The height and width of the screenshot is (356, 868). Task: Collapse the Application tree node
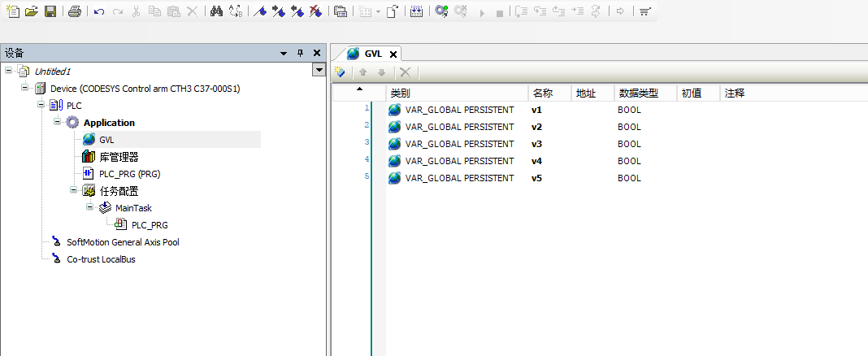point(57,122)
